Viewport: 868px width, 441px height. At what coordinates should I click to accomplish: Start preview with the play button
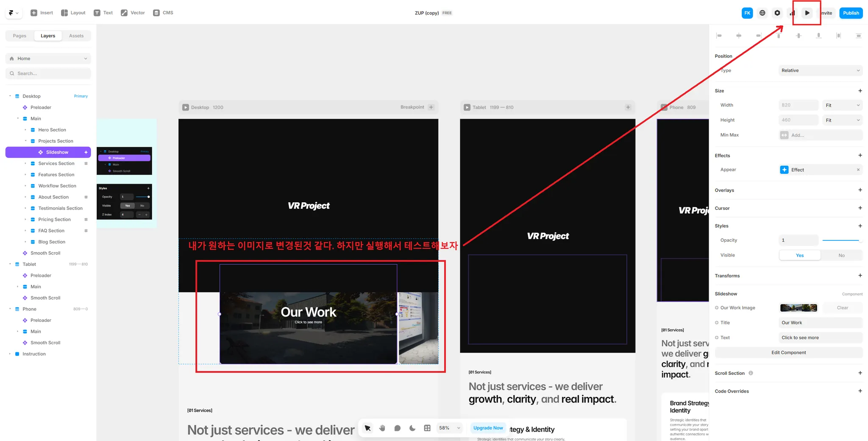click(807, 13)
